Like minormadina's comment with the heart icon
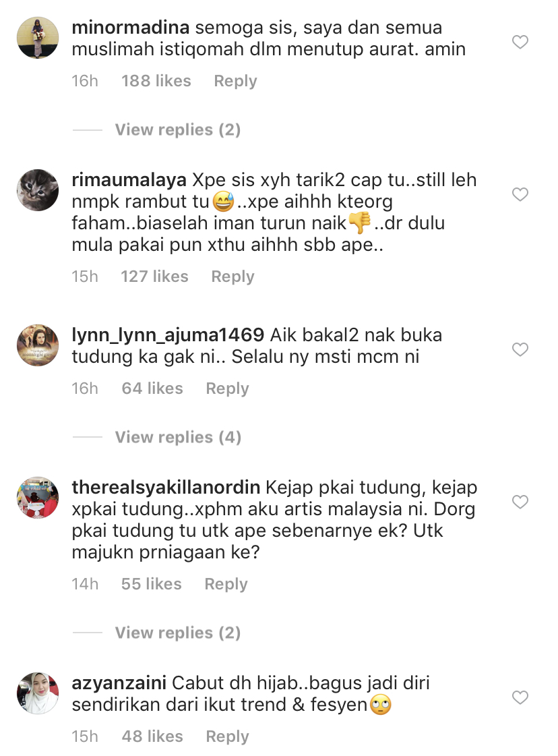558x756 pixels. 520,42
